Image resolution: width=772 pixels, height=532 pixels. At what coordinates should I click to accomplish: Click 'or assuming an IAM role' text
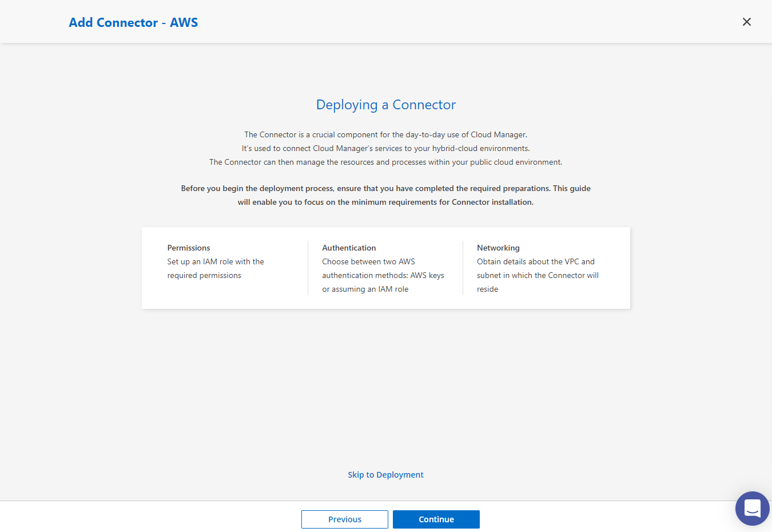click(365, 289)
